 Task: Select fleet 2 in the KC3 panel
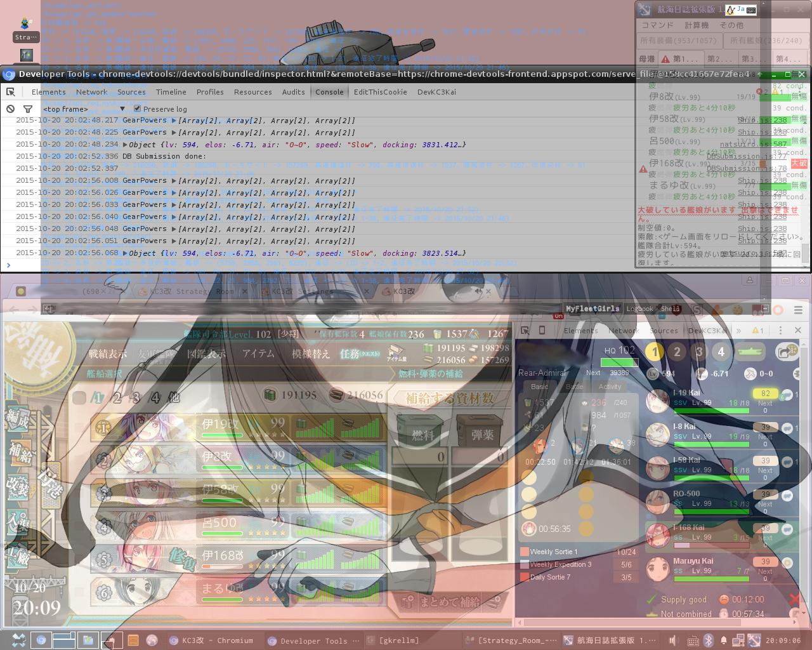click(677, 352)
